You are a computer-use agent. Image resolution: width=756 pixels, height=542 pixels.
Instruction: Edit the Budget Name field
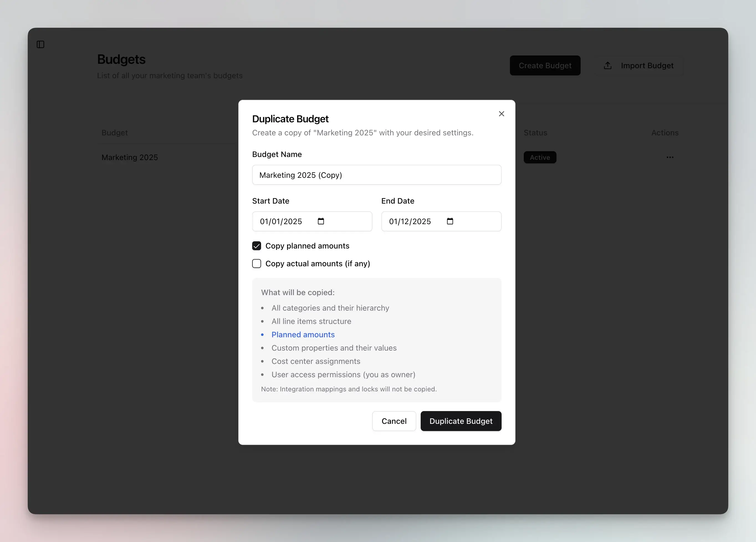coord(377,175)
